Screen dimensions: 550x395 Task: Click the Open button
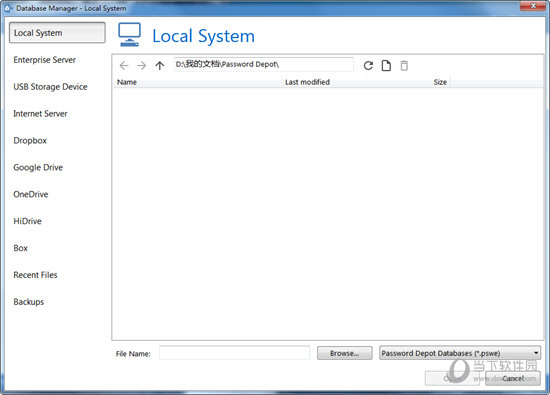click(x=452, y=379)
